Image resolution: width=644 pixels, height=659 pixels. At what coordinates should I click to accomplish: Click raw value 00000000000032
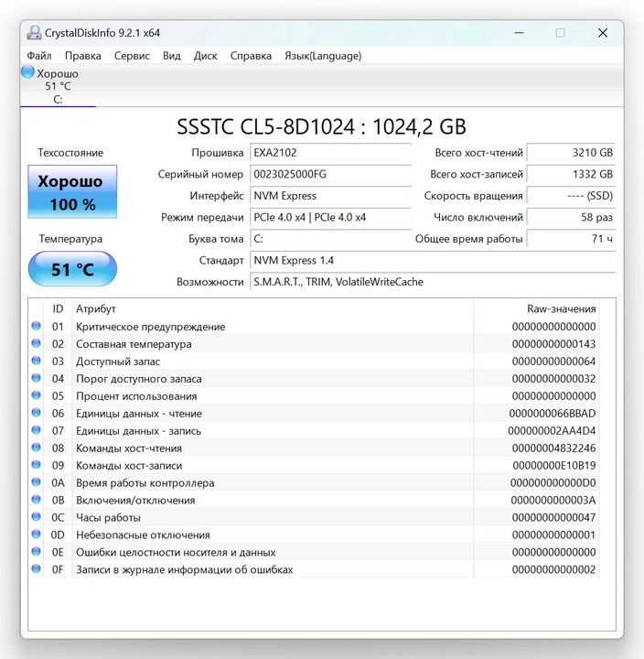pos(553,379)
